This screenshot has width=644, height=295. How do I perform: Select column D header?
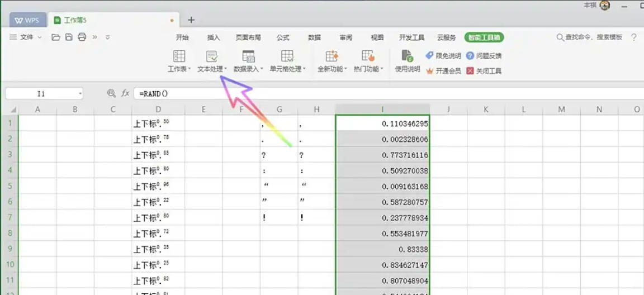coord(158,110)
